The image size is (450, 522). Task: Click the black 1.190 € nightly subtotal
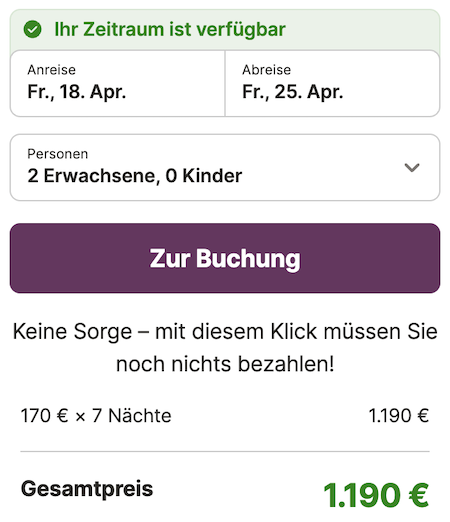coord(399,416)
